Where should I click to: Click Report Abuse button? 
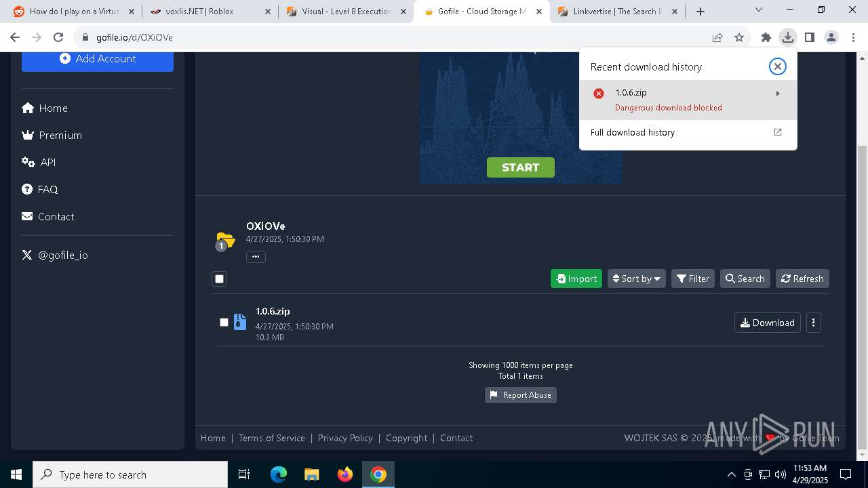(520, 395)
